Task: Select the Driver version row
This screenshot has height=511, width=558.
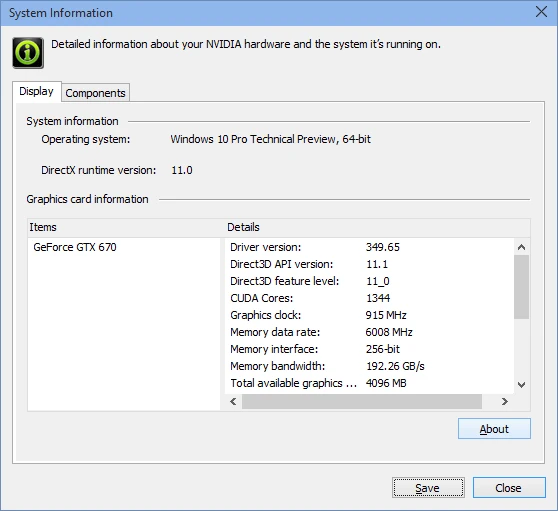Action: pos(369,247)
